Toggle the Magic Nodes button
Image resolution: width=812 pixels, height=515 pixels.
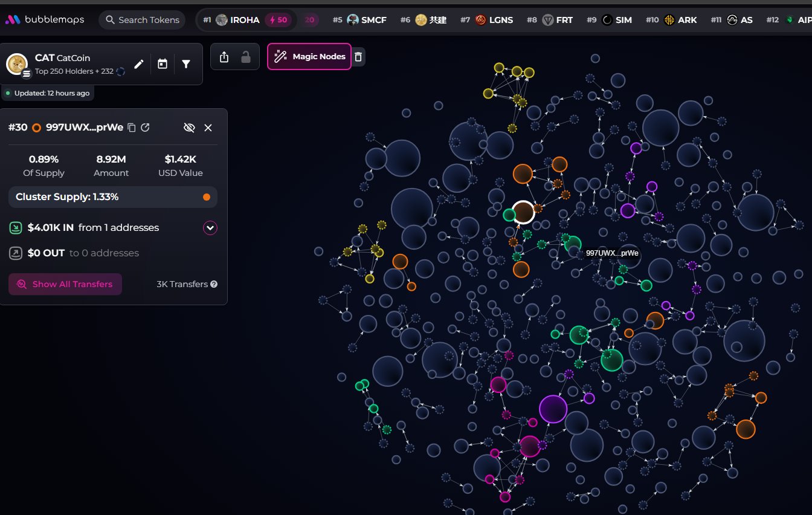pyautogui.click(x=309, y=57)
